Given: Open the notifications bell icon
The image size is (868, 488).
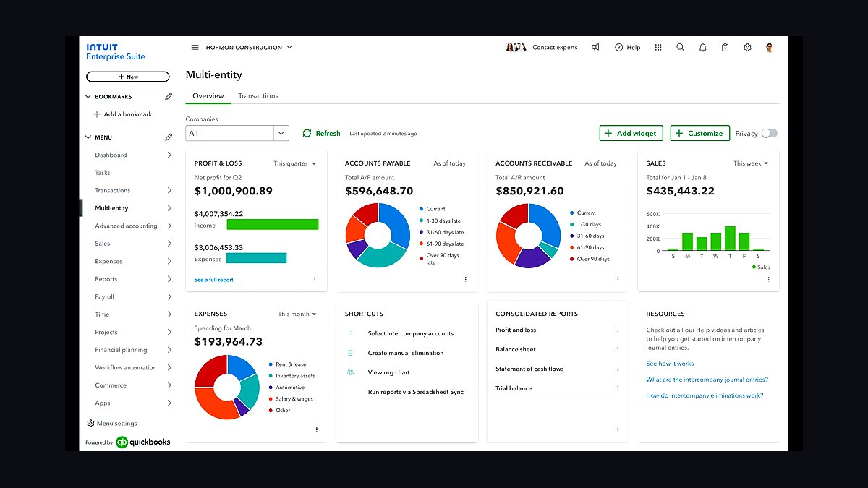Looking at the screenshot, I should 702,48.
